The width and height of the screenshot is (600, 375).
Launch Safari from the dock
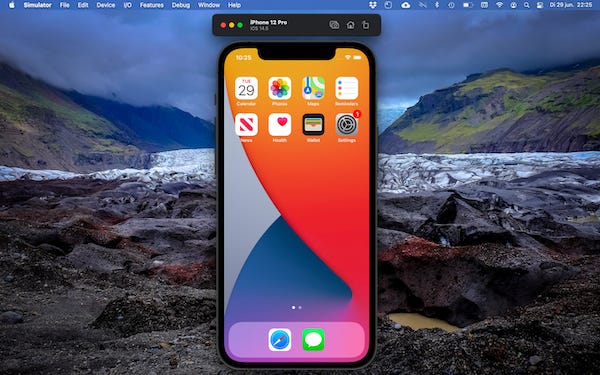point(280,339)
